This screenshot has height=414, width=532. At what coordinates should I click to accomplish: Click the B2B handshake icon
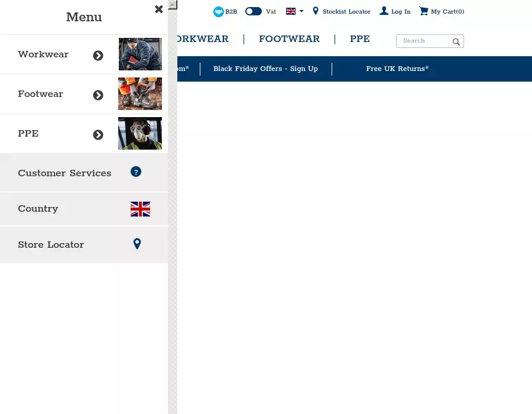tap(219, 12)
